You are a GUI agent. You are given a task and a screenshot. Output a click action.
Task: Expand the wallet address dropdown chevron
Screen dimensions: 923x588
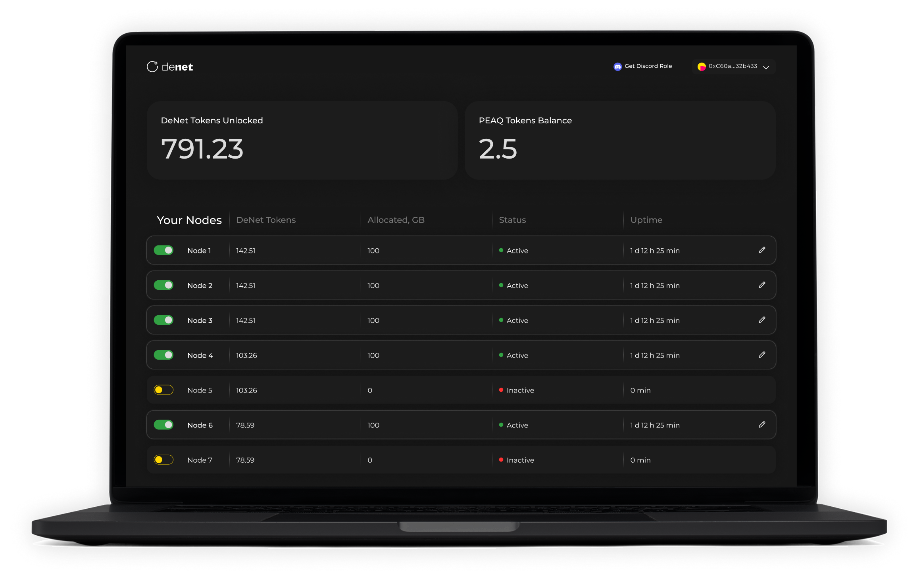coord(766,67)
